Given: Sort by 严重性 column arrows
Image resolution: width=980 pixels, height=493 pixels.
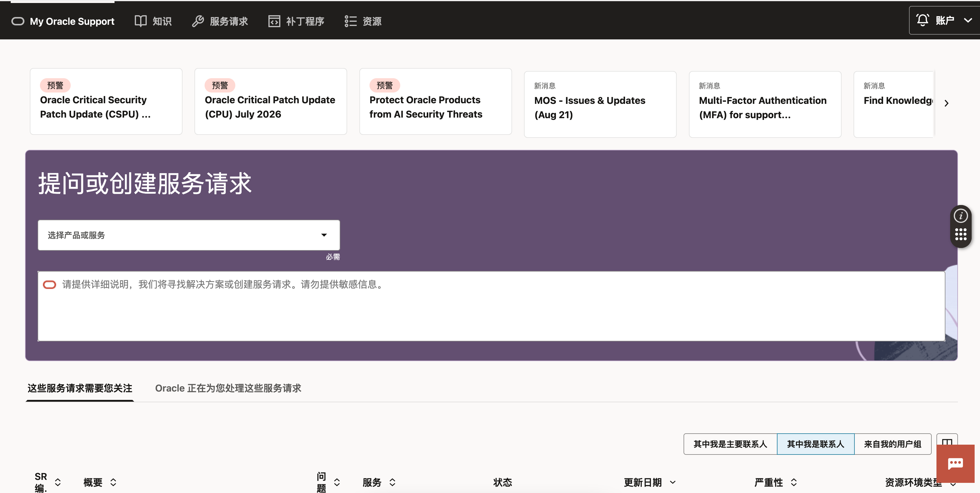Looking at the screenshot, I should pyautogui.click(x=794, y=482).
